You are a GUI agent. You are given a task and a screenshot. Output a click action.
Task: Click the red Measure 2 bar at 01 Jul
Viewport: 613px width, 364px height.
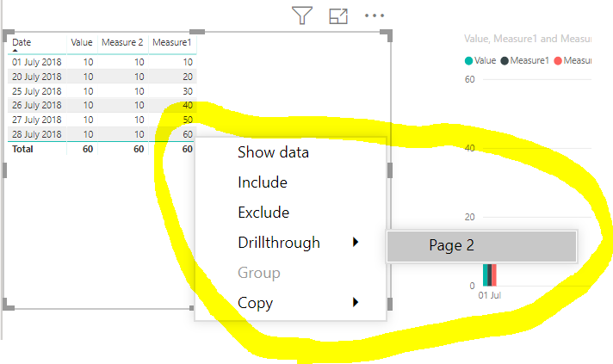pyautogui.click(x=494, y=275)
